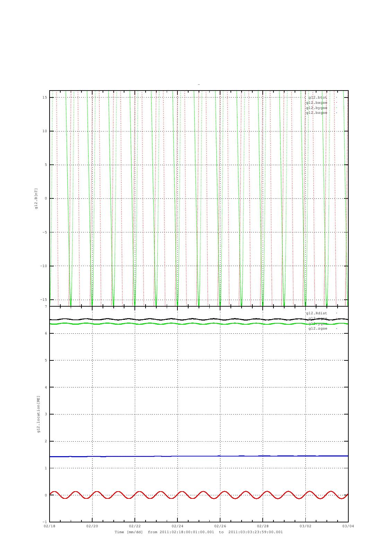Viewport: 392px width, 555px height.
Task: Click the 3 tick on the location axis
Action: 45,414
